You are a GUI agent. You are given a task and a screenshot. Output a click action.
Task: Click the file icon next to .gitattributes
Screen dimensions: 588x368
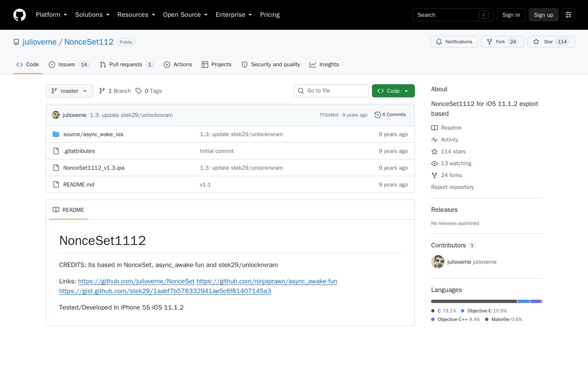(56, 151)
